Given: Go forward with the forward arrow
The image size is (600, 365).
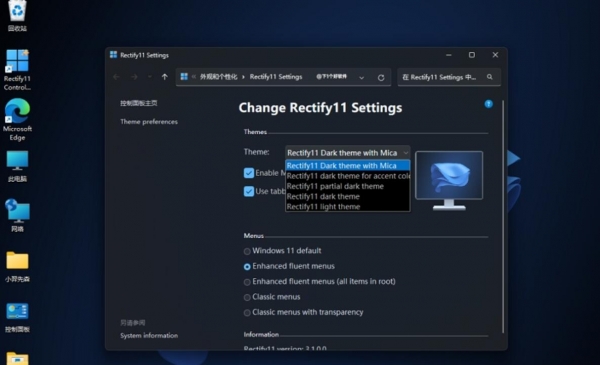Looking at the screenshot, I should pyautogui.click(x=134, y=77).
